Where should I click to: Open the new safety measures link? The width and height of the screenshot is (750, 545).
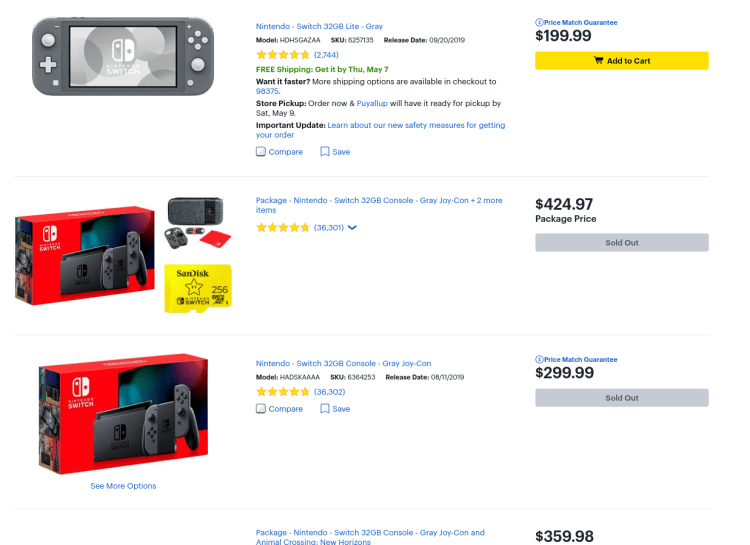[x=415, y=125]
